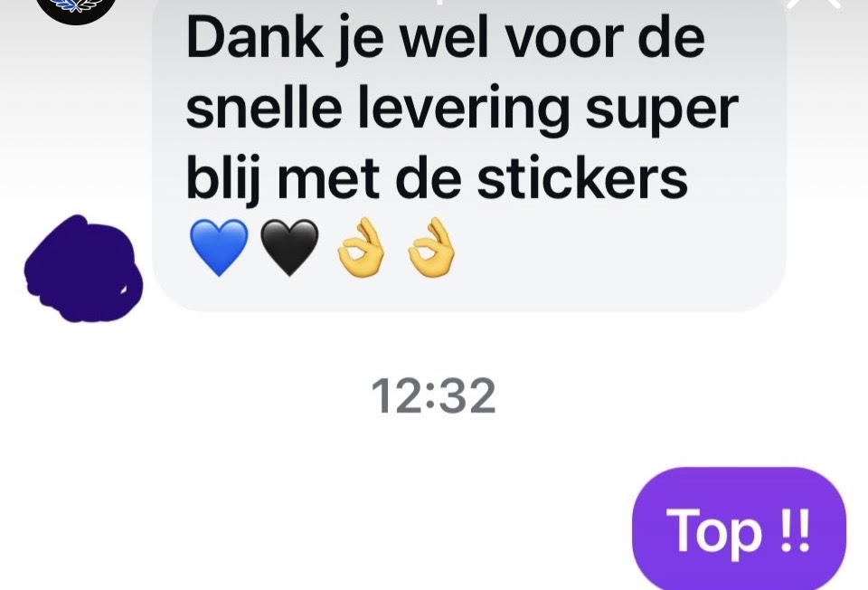Tap the black heart emoji
868x590 pixels.
click(x=289, y=247)
